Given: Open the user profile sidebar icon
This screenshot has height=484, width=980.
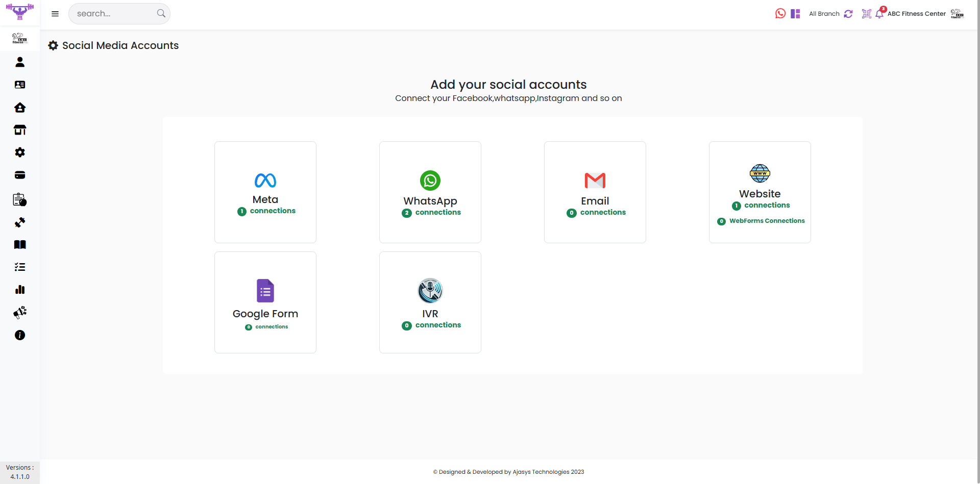Looking at the screenshot, I should click(x=20, y=62).
